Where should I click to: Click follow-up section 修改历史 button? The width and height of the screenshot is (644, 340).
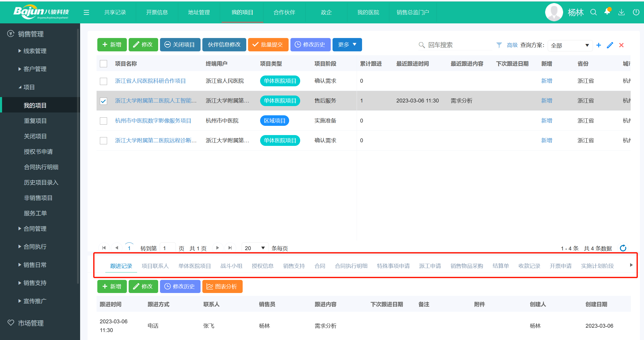tap(180, 286)
